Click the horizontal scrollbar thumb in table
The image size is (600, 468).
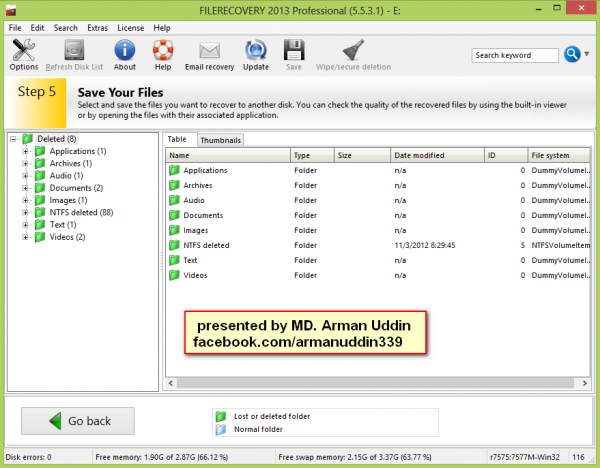coord(375,383)
